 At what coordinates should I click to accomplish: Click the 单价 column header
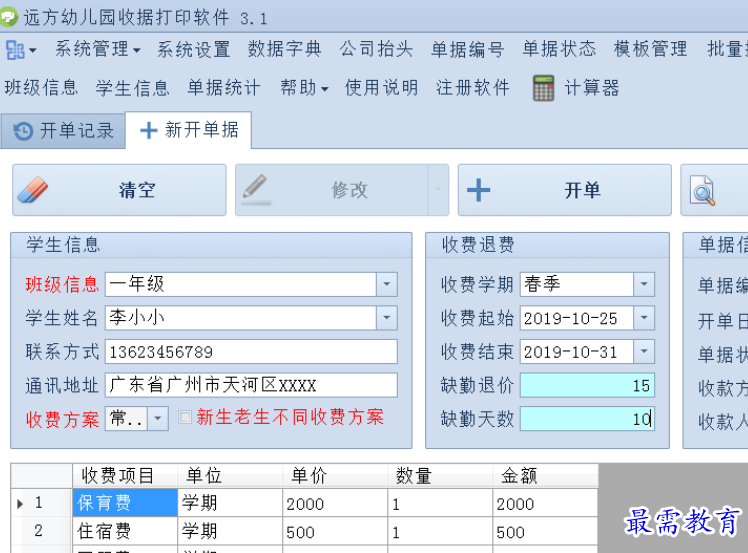pos(335,476)
